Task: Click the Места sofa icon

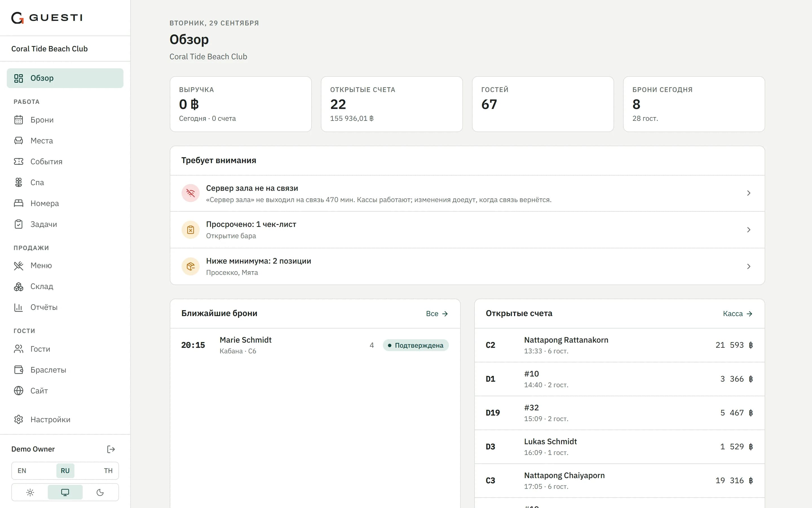Action: click(x=18, y=141)
